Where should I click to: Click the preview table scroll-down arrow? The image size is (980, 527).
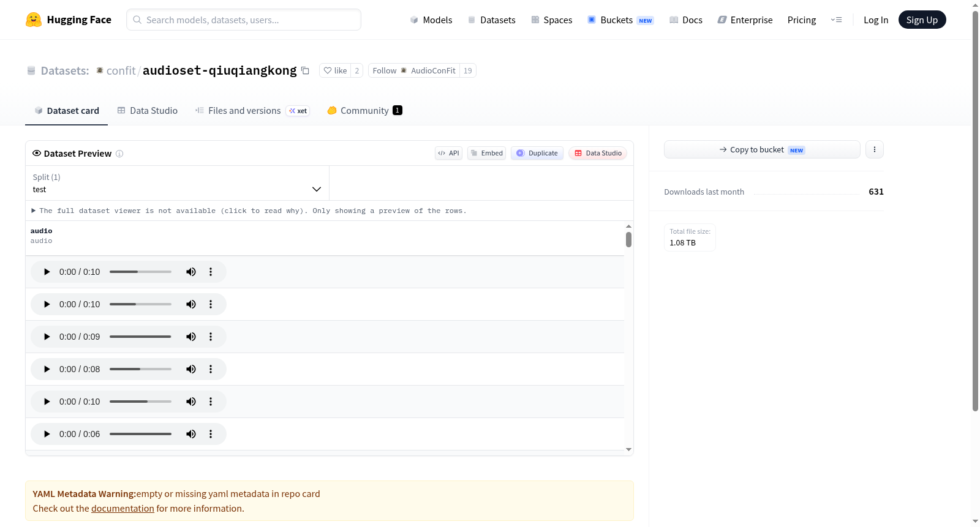628,449
